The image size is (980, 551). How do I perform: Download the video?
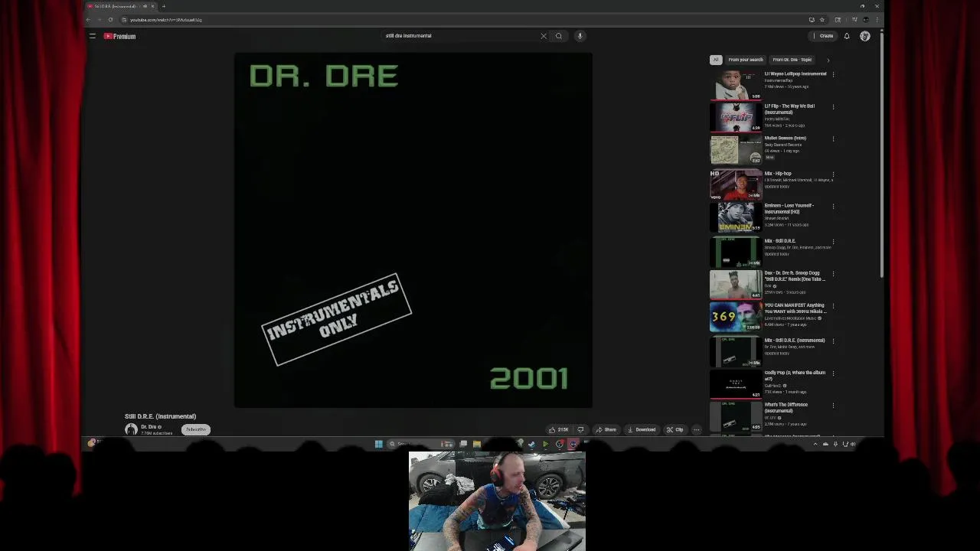pos(642,429)
